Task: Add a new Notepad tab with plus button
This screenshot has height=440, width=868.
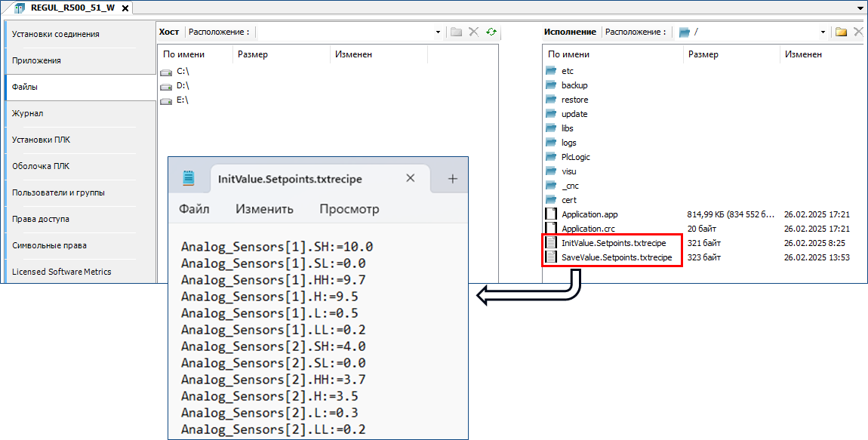Action: click(453, 179)
